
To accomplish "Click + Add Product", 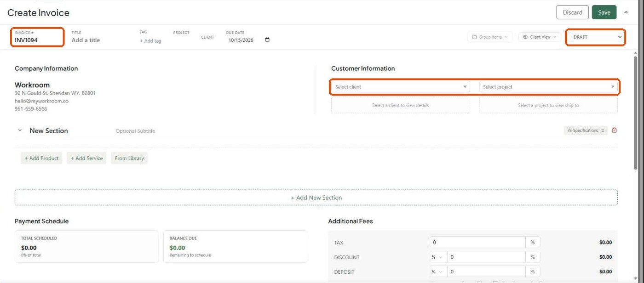I will (x=41, y=158).
